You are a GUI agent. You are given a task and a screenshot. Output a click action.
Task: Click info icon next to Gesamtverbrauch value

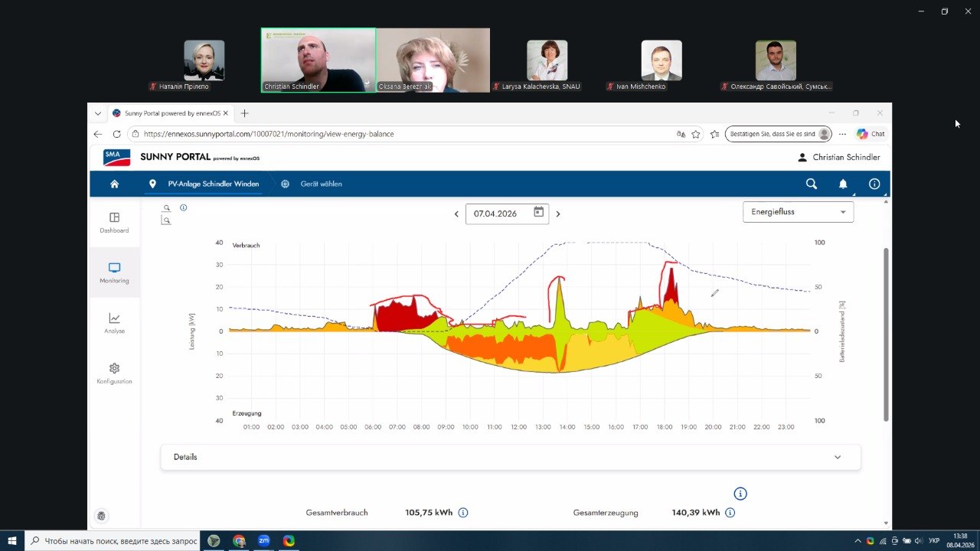tap(463, 513)
